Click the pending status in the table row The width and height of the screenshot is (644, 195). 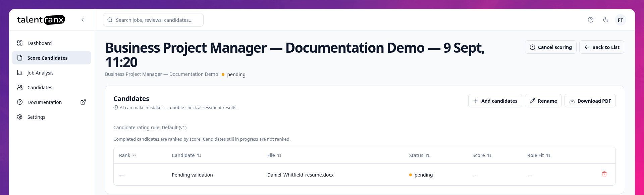tap(421, 175)
